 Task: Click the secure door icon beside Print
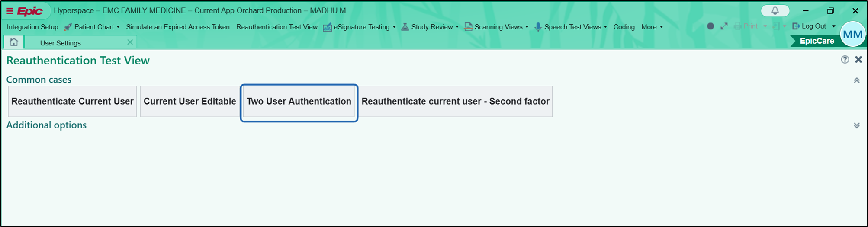pos(776,26)
